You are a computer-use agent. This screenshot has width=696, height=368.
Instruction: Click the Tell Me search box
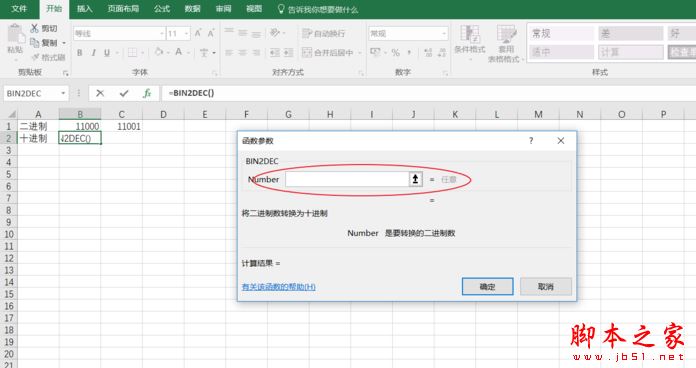click(x=317, y=9)
